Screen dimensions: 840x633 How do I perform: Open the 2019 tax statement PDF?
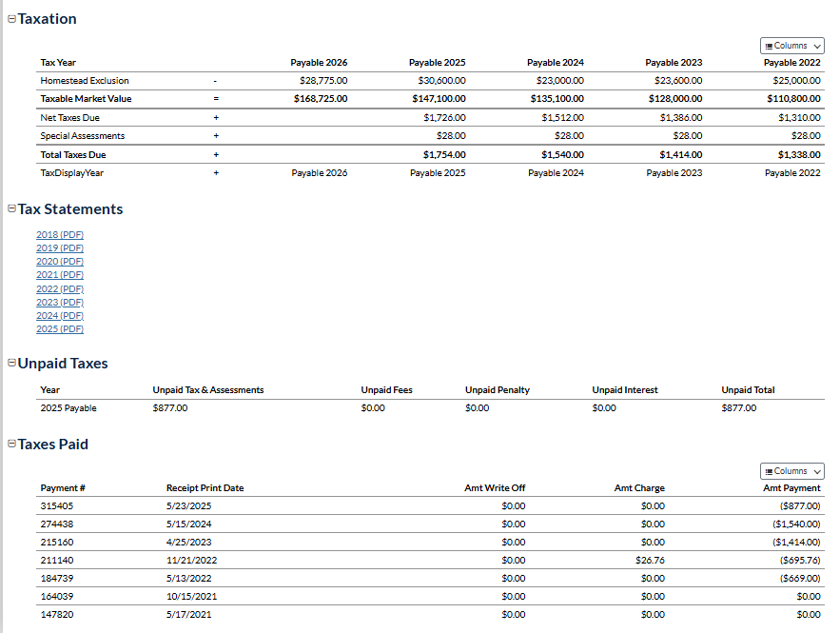pyautogui.click(x=60, y=247)
